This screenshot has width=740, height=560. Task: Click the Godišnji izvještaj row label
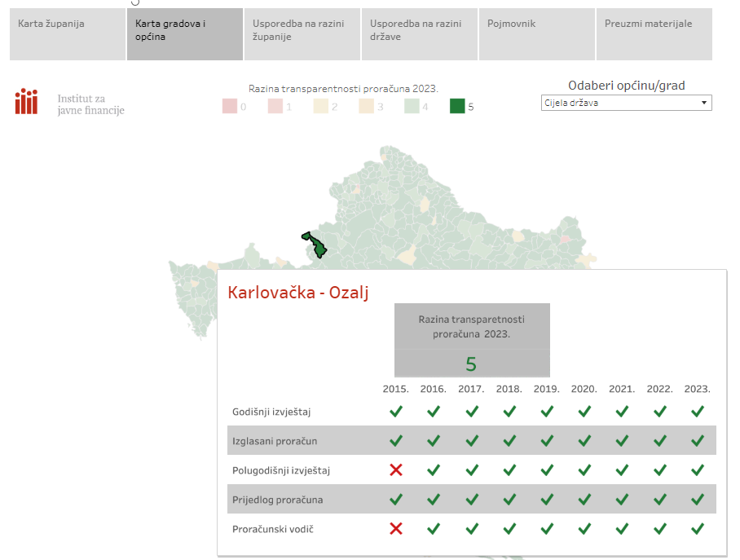(x=271, y=412)
